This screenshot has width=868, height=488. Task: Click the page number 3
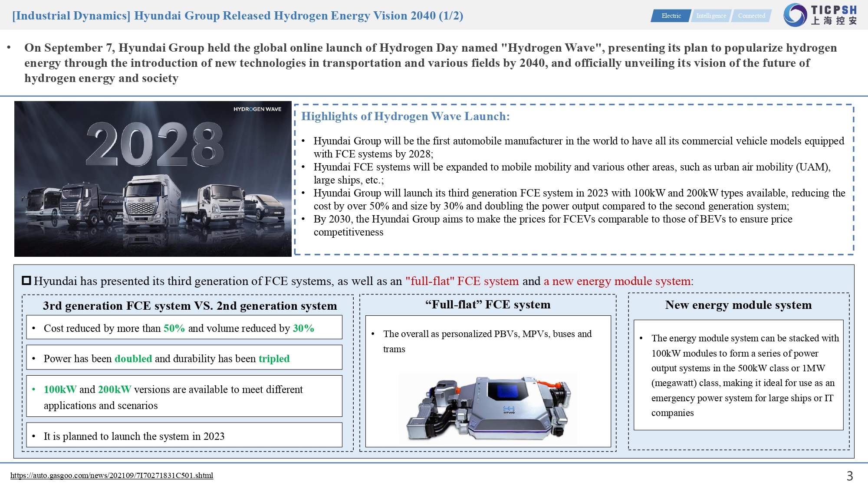849,476
